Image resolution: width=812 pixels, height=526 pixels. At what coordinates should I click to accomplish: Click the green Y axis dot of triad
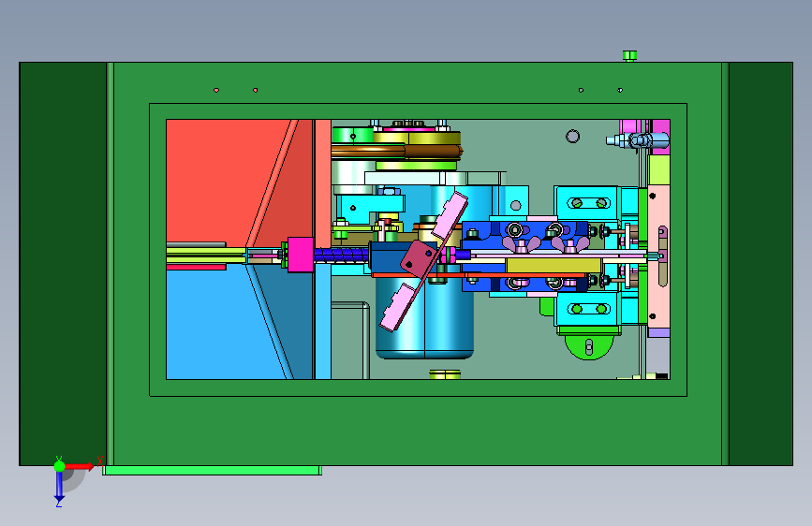pos(60,466)
